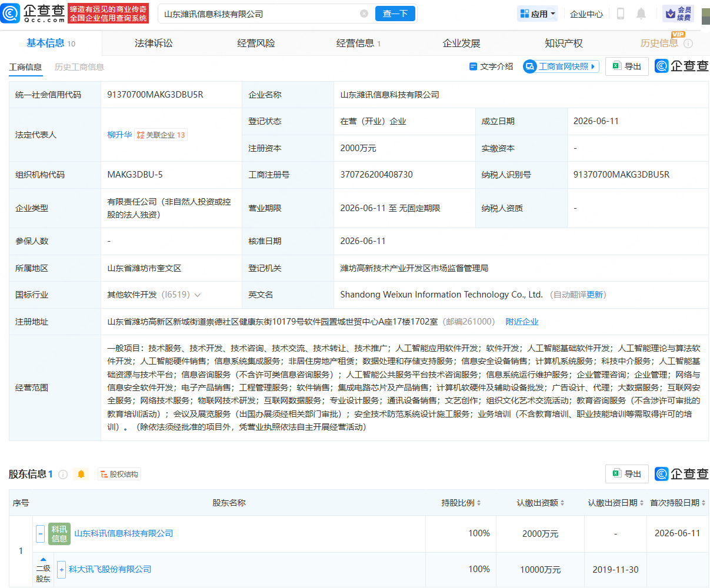The image size is (710, 588).
Task: Collapse the 山东科讯信息科技有限公司 shareholder row
Action: [x=40, y=534]
